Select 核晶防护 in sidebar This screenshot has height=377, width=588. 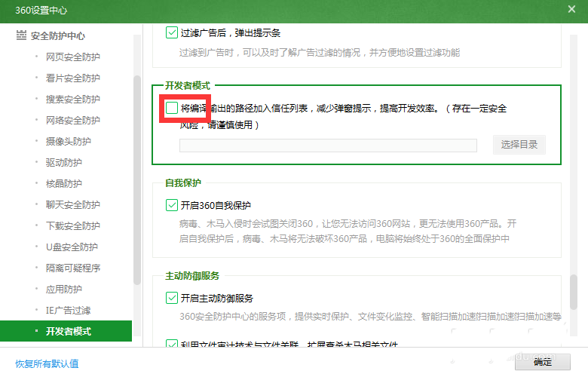pyautogui.click(x=64, y=183)
